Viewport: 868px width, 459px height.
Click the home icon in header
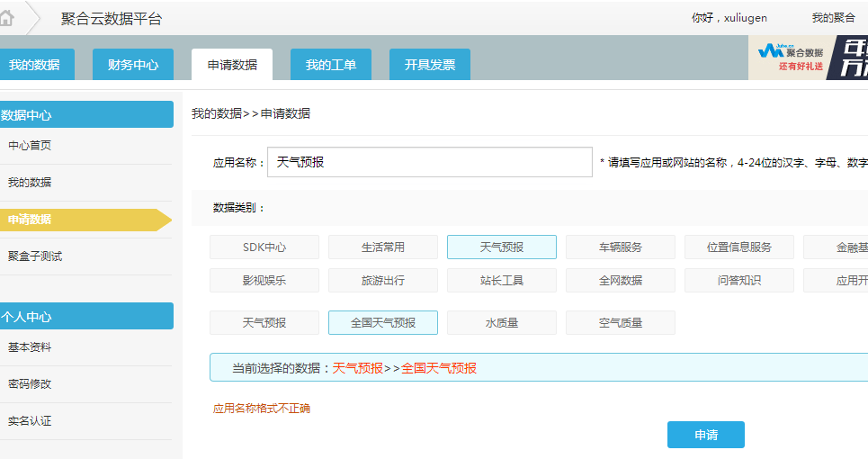pyautogui.click(x=7, y=18)
